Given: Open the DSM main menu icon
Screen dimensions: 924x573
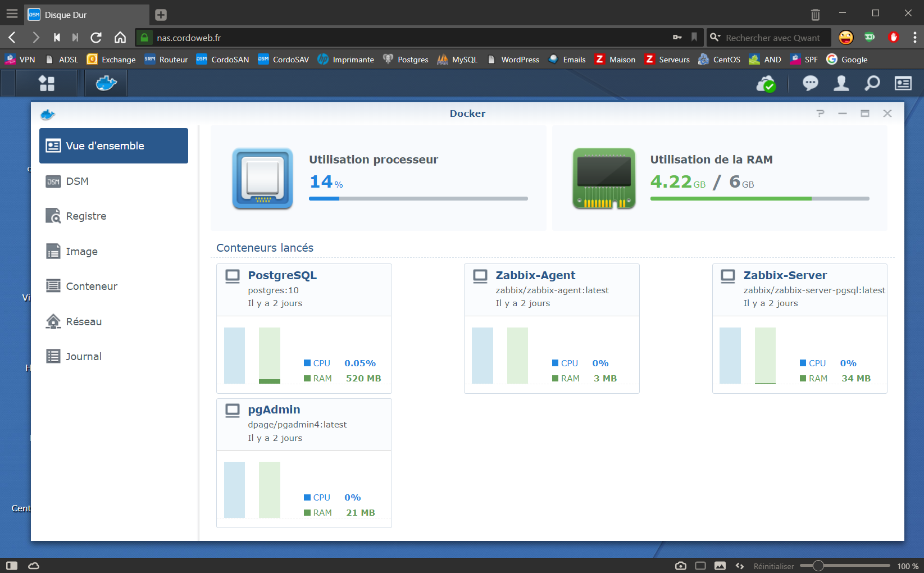Looking at the screenshot, I should tap(46, 83).
